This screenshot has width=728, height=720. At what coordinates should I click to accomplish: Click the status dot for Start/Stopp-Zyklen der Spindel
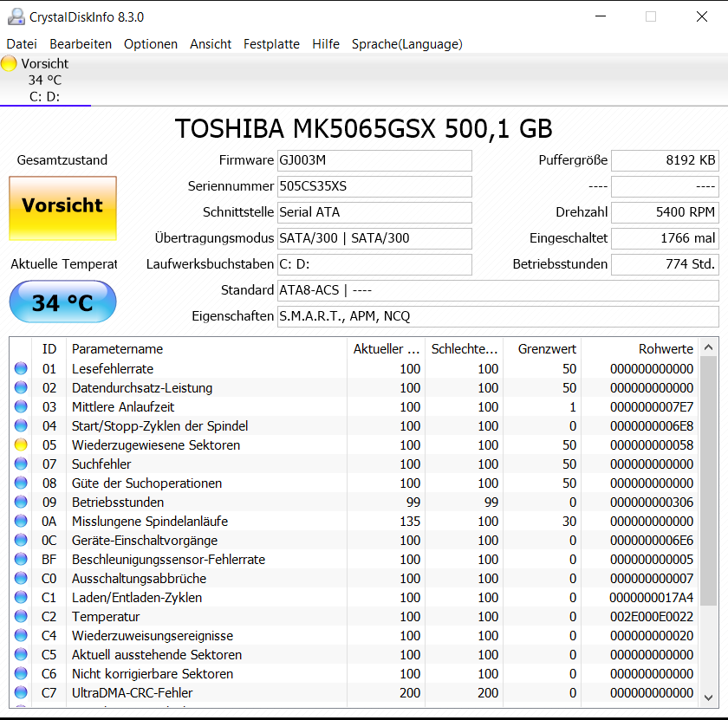(x=21, y=425)
